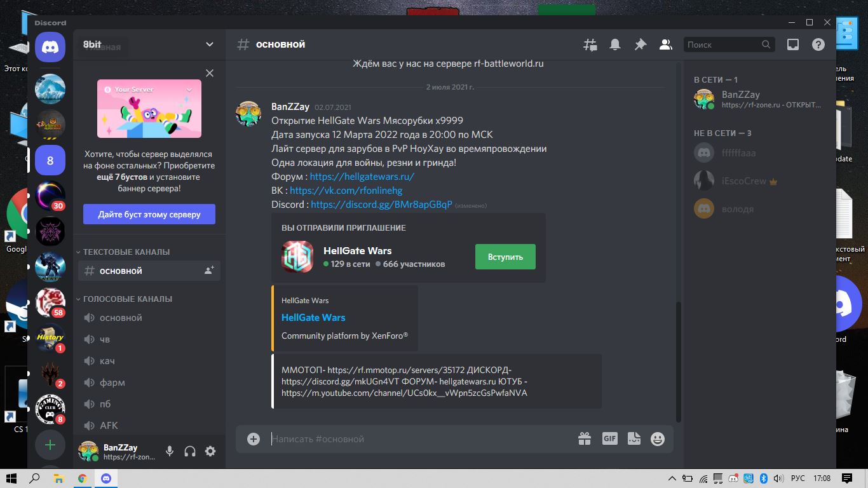Open the discord.gg/BMr8apGBqP invite link
The width and height of the screenshot is (868, 488).
click(x=381, y=205)
